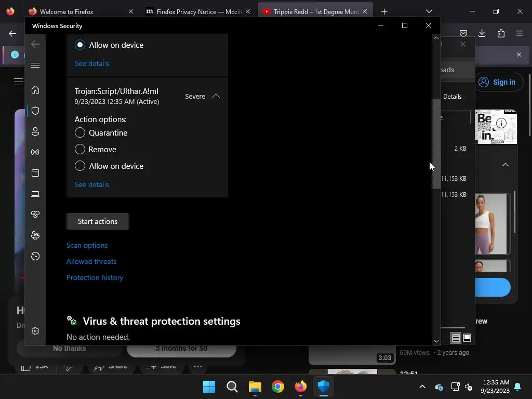Switch to Firefox on taskbar
This screenshot has width=532, height=399.
click(x=301, y=387)
